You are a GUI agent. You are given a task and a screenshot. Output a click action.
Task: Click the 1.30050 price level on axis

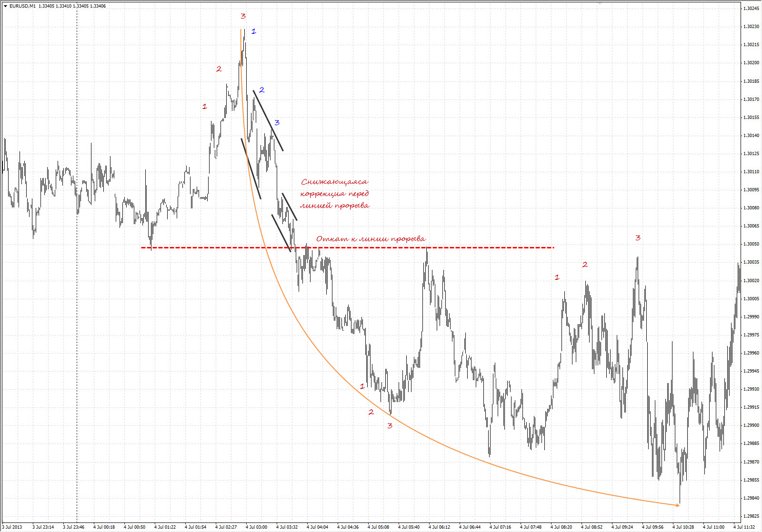point(751,244)
